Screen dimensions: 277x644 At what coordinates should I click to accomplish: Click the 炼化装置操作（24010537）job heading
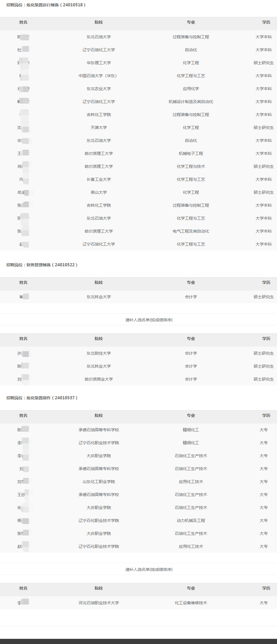point(42,398)
